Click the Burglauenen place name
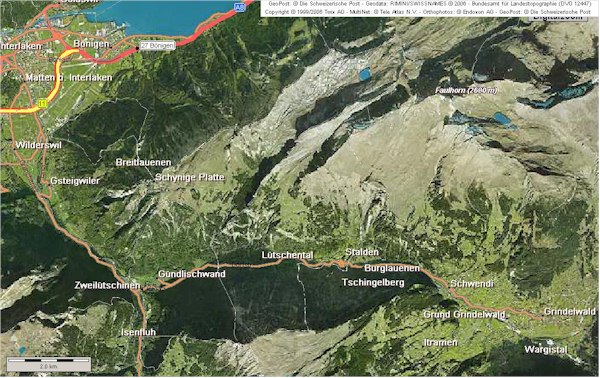Image resolution: width=600 pixels, height=378 pixels. pos(392,268)
